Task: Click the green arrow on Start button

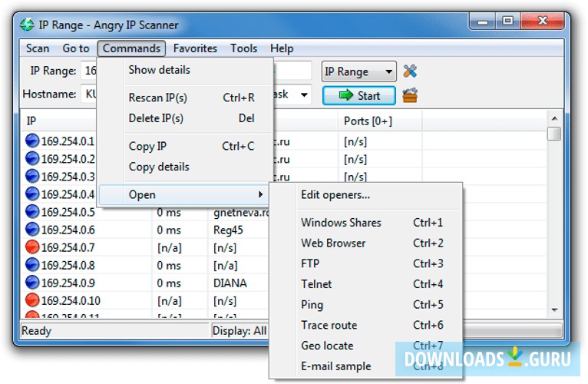Action: (x=345, y=95)
